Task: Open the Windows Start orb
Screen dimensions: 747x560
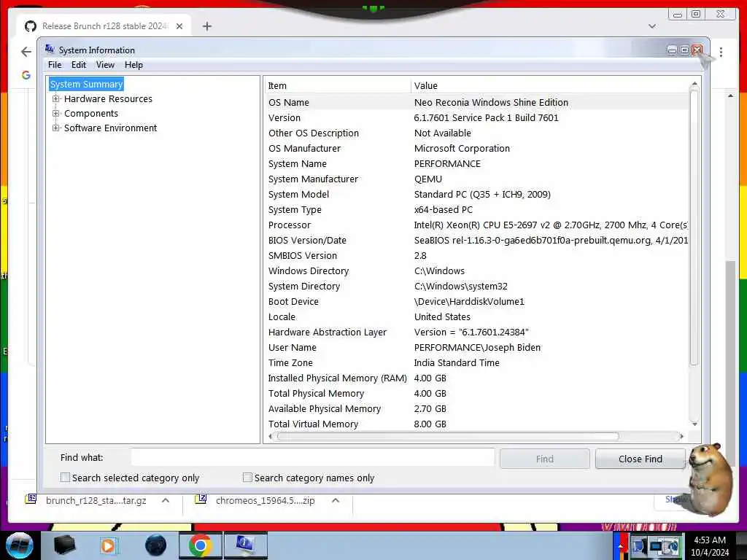Action: (19, 545)
